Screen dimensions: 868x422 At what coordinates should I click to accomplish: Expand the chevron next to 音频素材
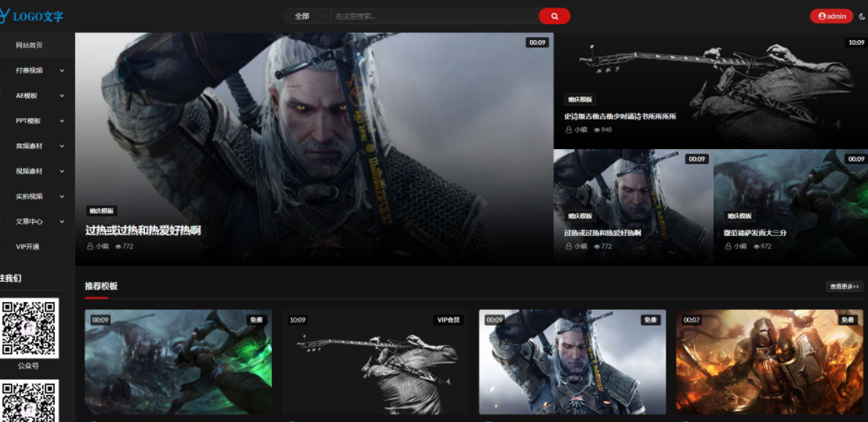point(61,146)
